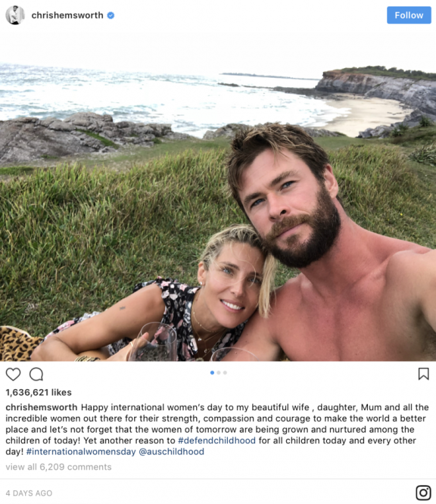Click the post caption text
This screenshot has height=504, width=436.
click(217, 429)
